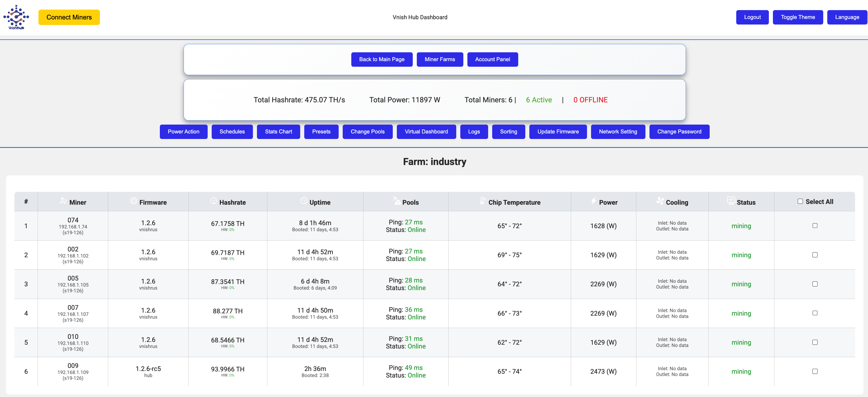Screen dimensions: 868x397
Task: Click the Vnishhub logo icon
Action: click(16, 17)
